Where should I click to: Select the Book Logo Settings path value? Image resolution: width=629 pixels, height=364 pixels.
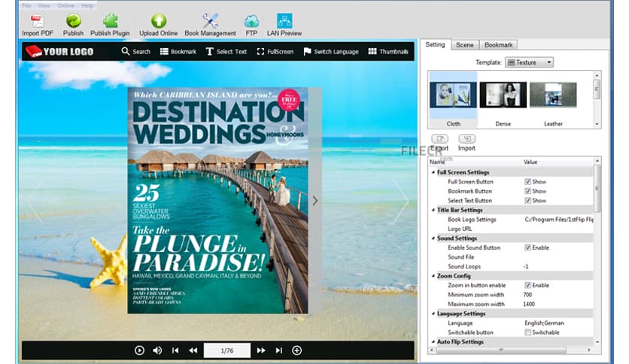(559, 220)
